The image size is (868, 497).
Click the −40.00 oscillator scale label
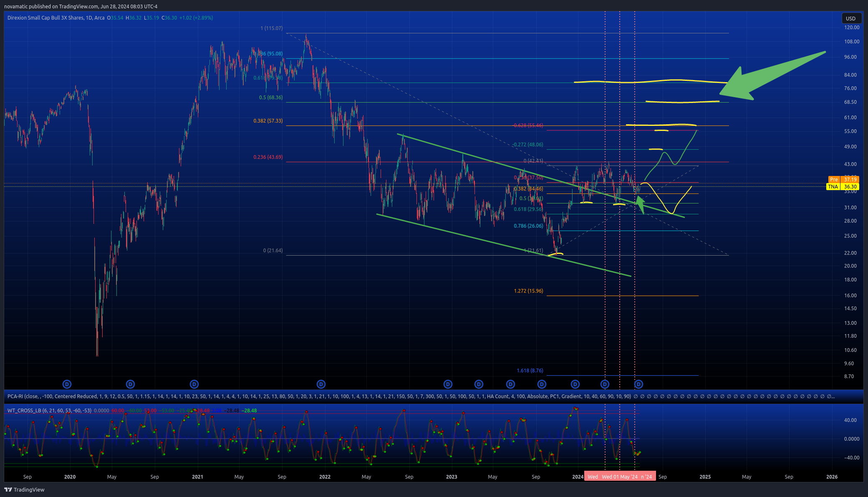[851, 458]
